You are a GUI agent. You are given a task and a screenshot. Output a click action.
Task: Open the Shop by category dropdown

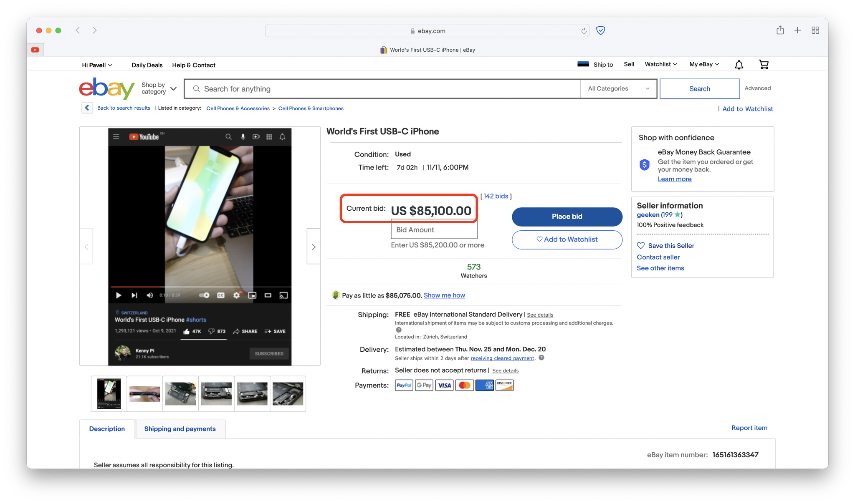(159, 88)
